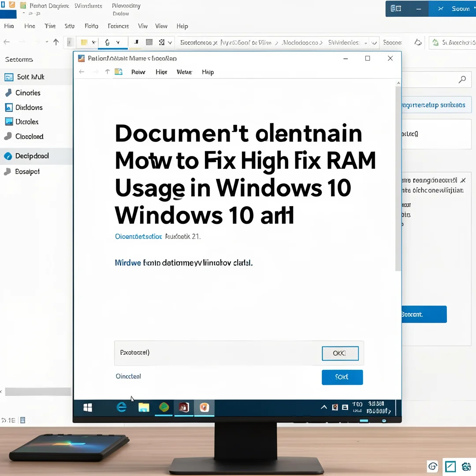This screenshot has width=476, height=476.
Task: Click the blue SOKd button
Action: point(342,377)
